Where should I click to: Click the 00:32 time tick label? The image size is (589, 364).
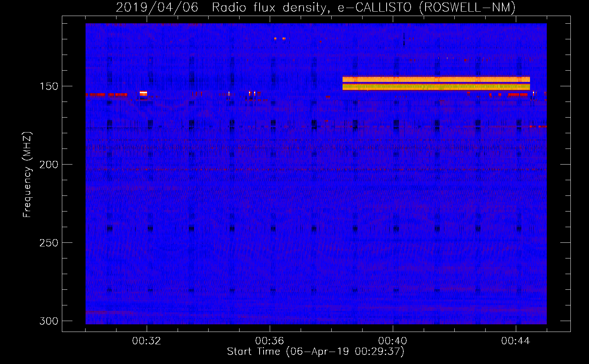[x=147, y=341]
